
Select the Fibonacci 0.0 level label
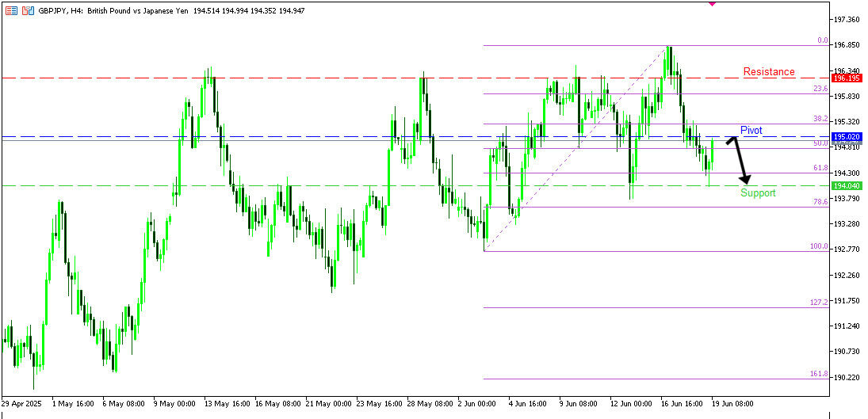pos(822,40)
